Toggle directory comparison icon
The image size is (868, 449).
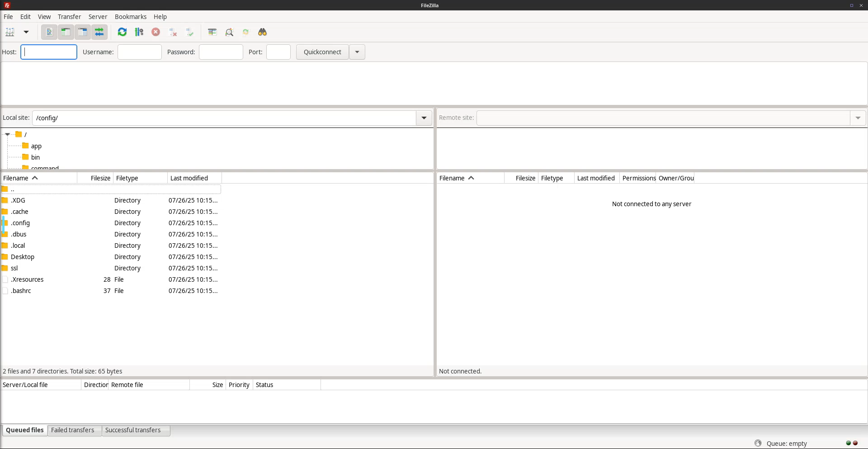pyautogui.click(x=229, y=32)
